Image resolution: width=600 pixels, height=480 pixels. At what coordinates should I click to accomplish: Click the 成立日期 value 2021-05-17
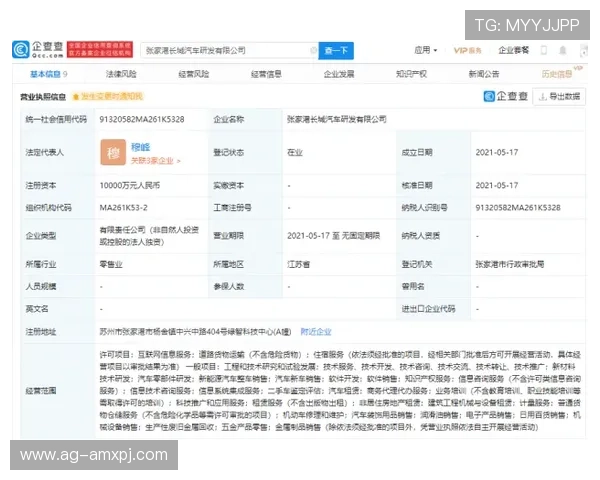tap(497, 152)
